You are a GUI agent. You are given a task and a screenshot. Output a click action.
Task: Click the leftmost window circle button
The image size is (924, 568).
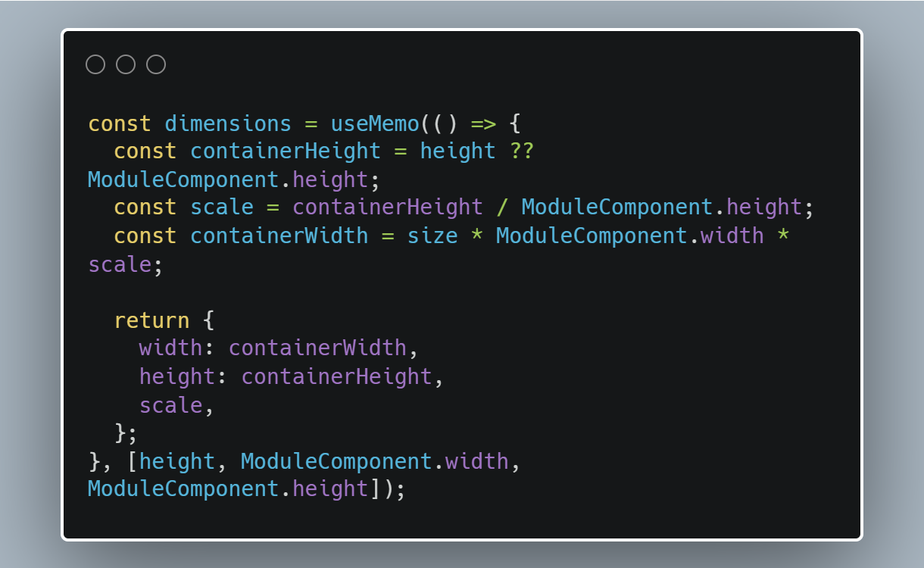95,65
